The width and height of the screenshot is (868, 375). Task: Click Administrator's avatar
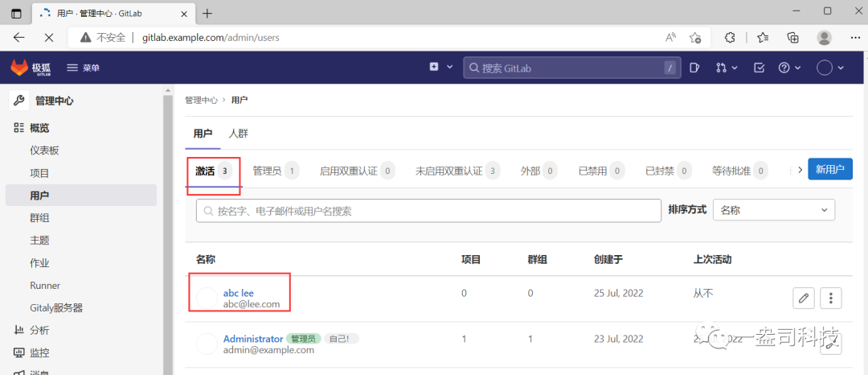pos(207,344)
